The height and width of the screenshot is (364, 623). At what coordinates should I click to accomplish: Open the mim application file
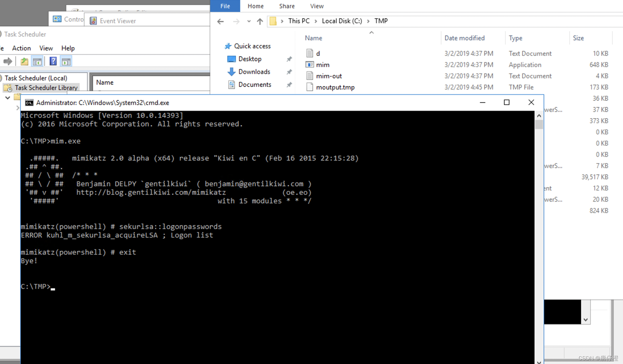(x=322, y=65)
